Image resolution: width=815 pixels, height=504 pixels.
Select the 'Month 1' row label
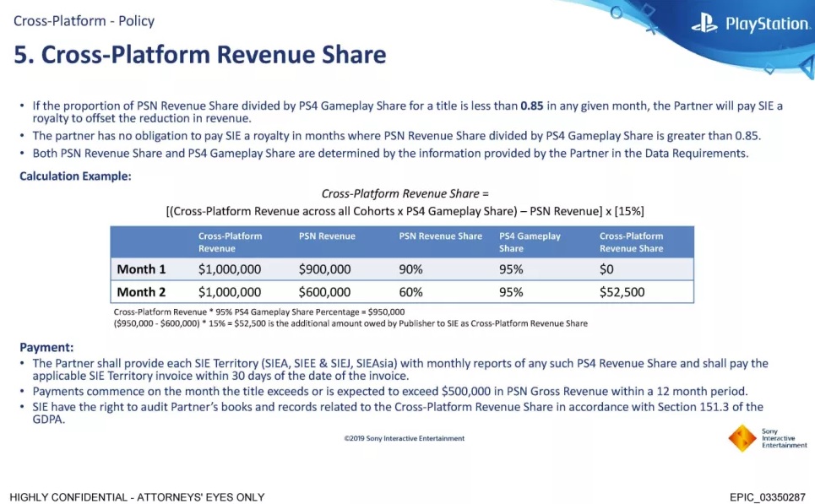pos(142,269)
